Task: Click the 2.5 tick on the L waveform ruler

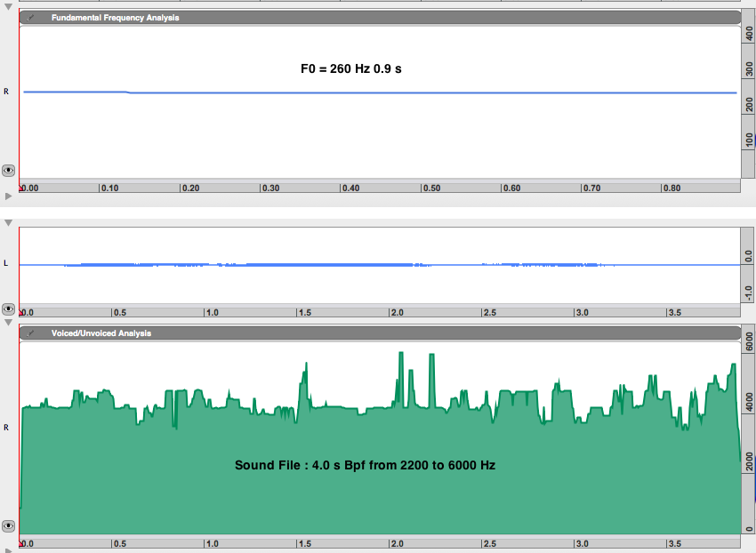Action: 489,312
